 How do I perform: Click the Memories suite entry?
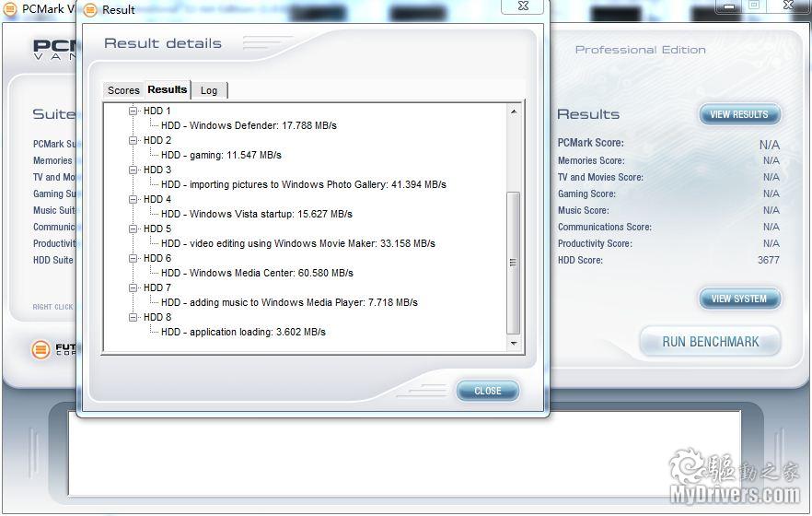click(x=52, y=160)
